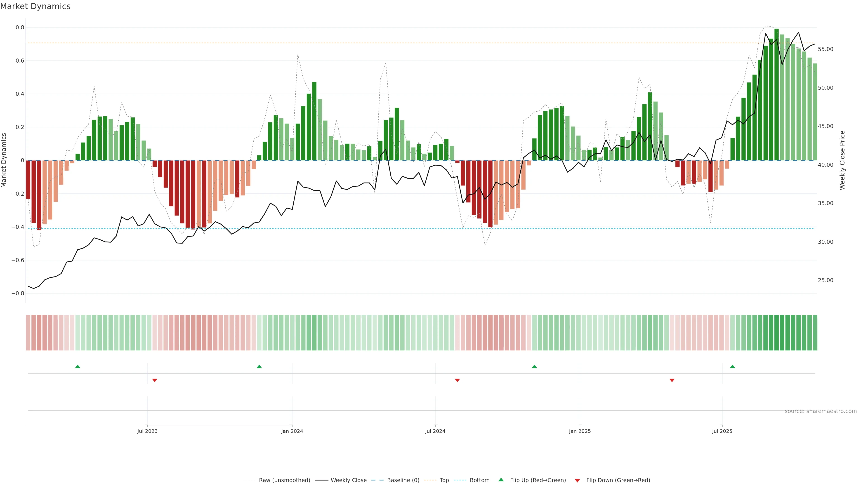Image resolution: width=868 pixels, height=488 pixels.
Task: Click the darkest green heat strip cell at far right
Action: click(777, 333)
